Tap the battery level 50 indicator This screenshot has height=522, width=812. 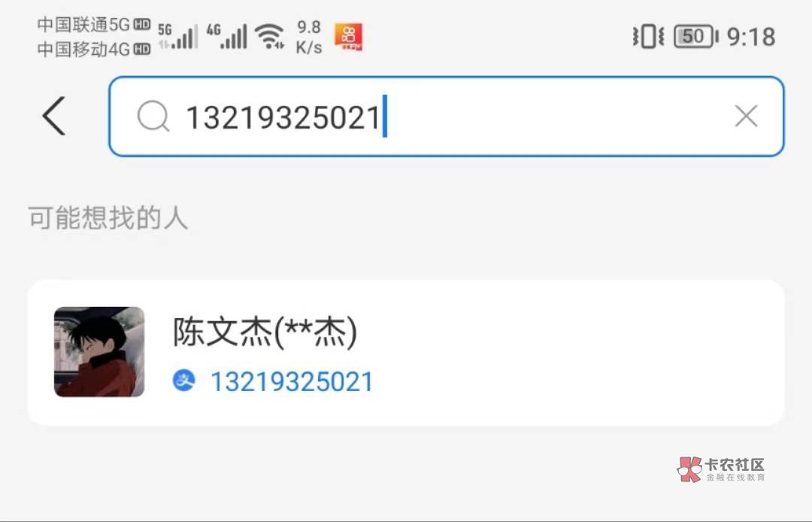point(695,37)
